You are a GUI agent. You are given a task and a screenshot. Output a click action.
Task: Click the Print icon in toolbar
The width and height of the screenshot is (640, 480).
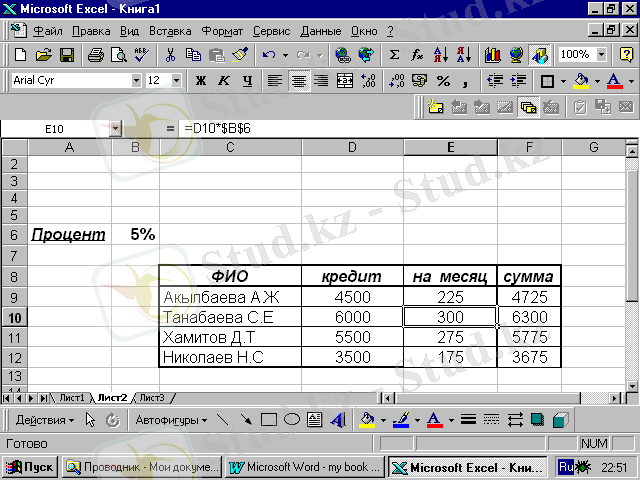click(95, 55)
